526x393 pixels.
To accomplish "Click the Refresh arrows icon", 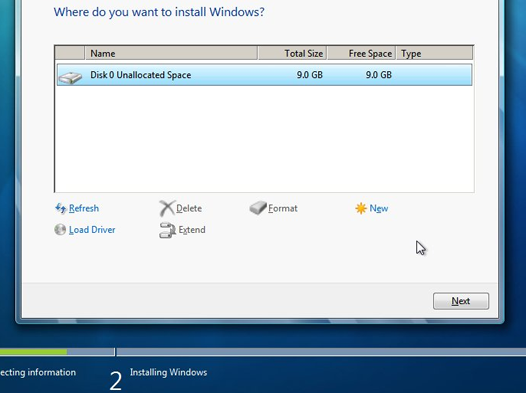I will click(60, 208).
